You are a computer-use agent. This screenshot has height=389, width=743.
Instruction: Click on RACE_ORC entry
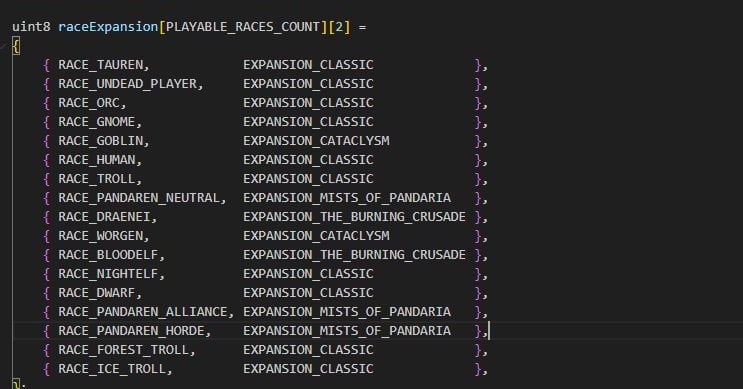tap(89, 103)
